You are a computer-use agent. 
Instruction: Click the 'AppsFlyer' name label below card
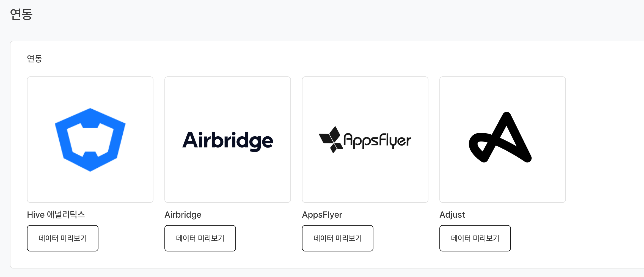(x=322, y=215)
